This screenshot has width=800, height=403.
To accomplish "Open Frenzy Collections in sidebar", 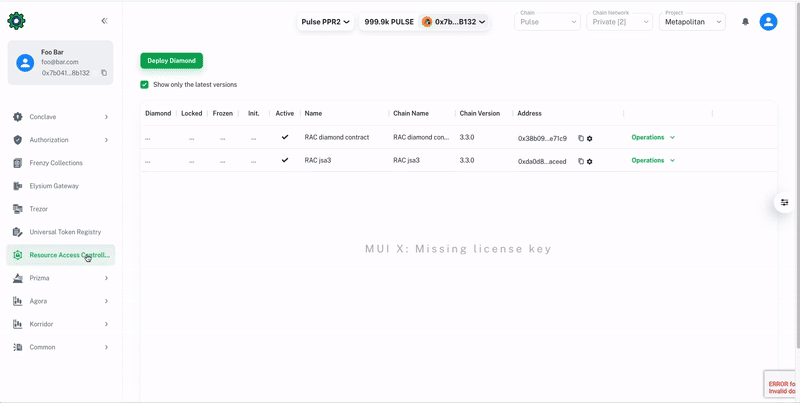I will pyautogui.click(x=56, y=163).
